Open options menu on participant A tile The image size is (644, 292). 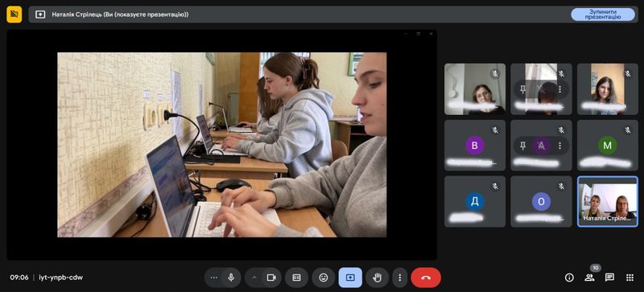pyautogui.click(x=559, y=146)
